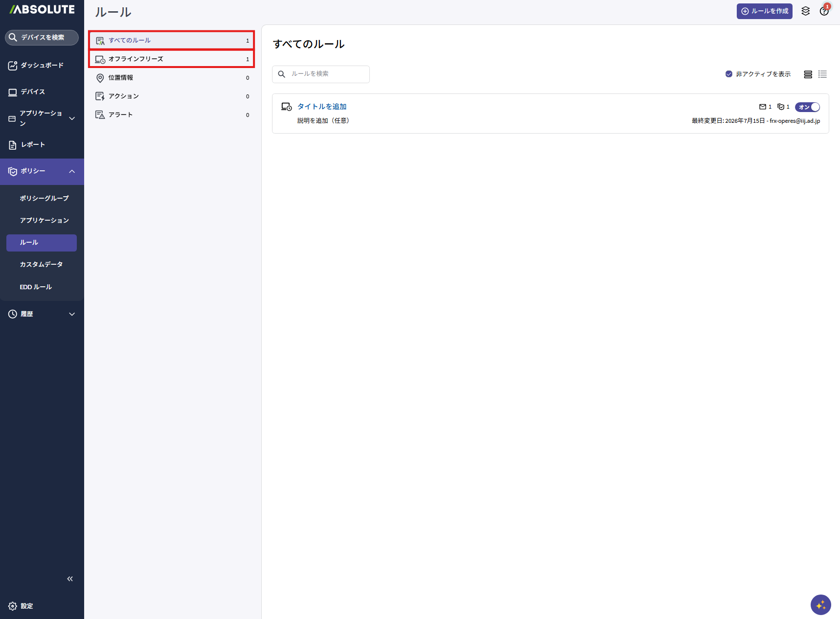
Task: Select アクション category
Action: 172,96
